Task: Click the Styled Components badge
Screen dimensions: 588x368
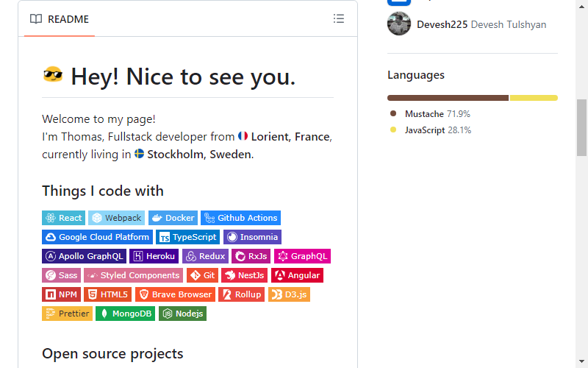Action: click(x=133, y=275)
